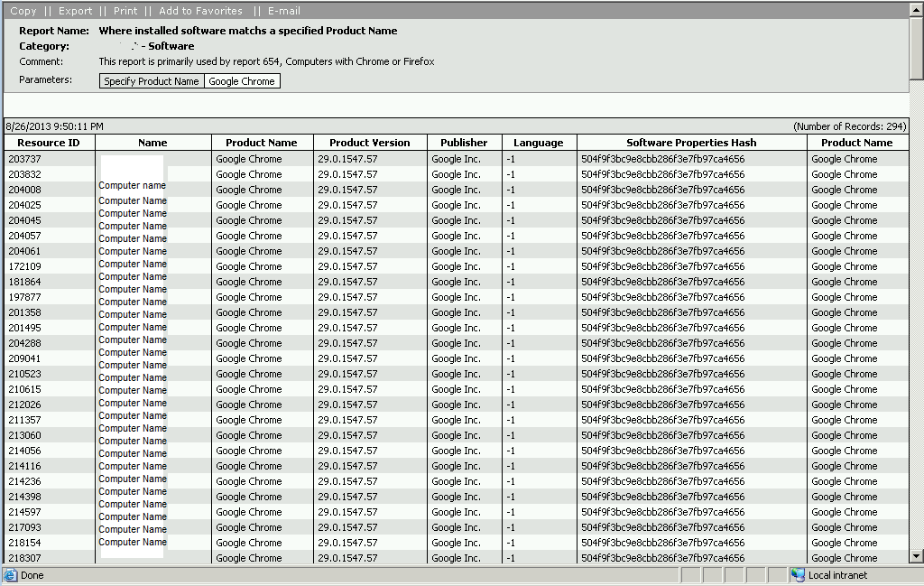924x586 pixels.
Task: Click the report name title text
Action: pyautogui.click(x=248, y=31)
